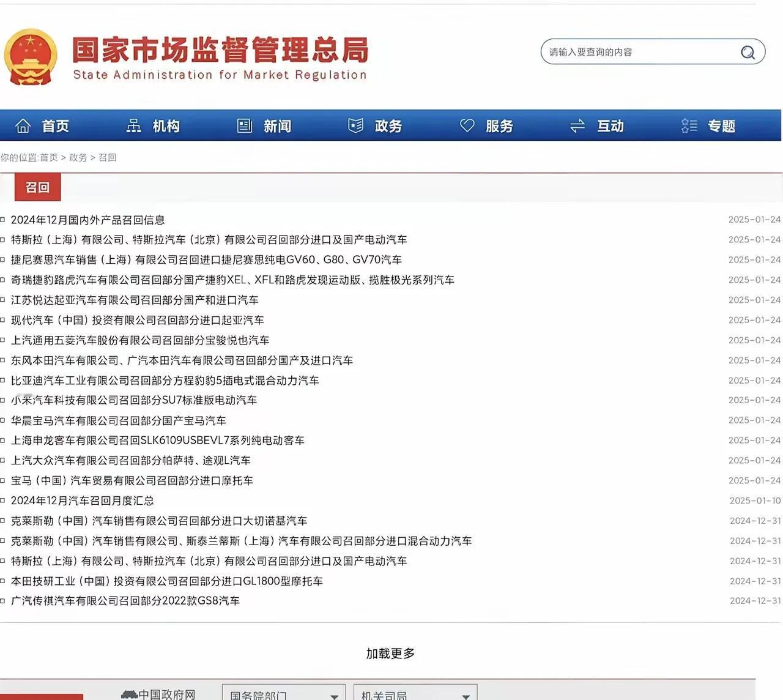Open the 上汽通用五菱 宝骏悦也 recall
This screenshot has height=700, width=783.
[140, 340]
